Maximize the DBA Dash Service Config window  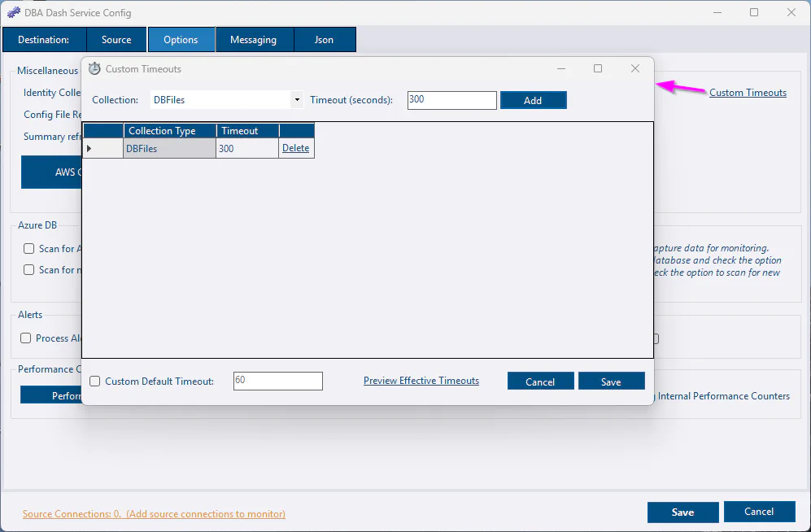coord(754,13)
